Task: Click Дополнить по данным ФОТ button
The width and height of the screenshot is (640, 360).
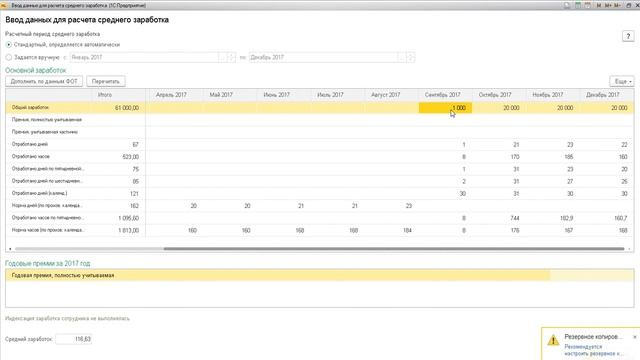Action: pyautogui.click(x=44, y=81)
